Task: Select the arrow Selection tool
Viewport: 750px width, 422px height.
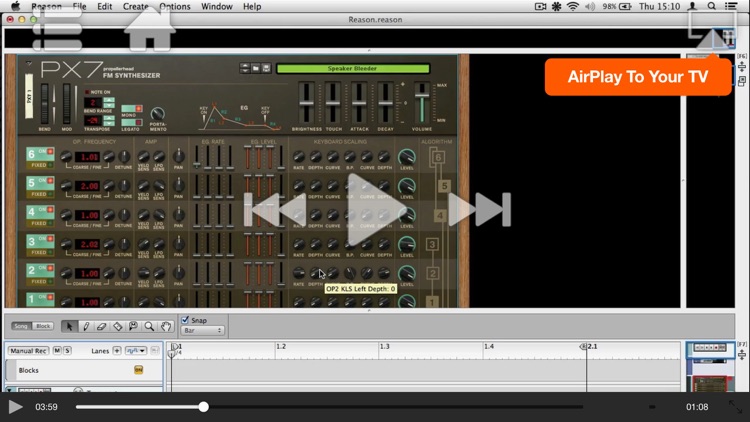Action: click(69, 326)
